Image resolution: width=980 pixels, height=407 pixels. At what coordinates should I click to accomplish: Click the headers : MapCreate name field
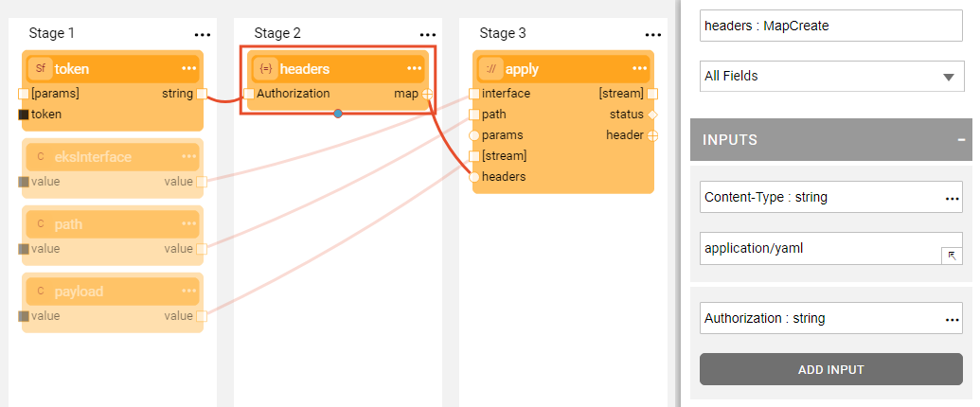tap(830, 26)
